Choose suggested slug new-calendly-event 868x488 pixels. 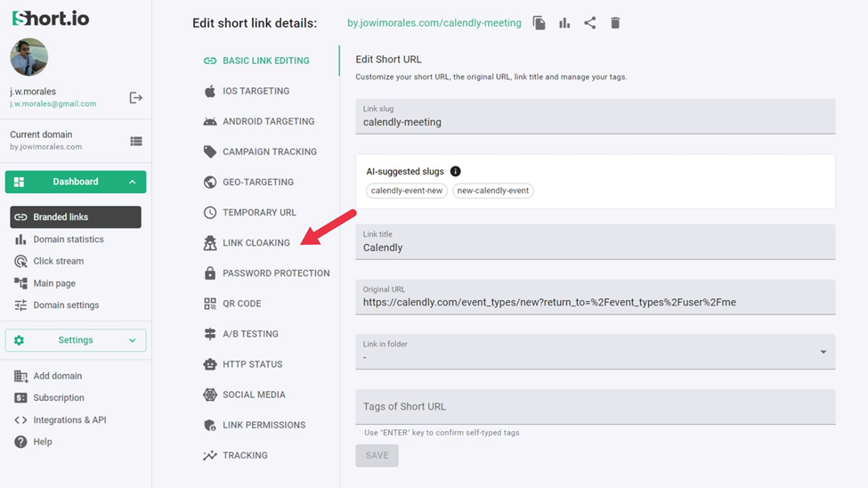pyautogui.click(x=492, y=191)
